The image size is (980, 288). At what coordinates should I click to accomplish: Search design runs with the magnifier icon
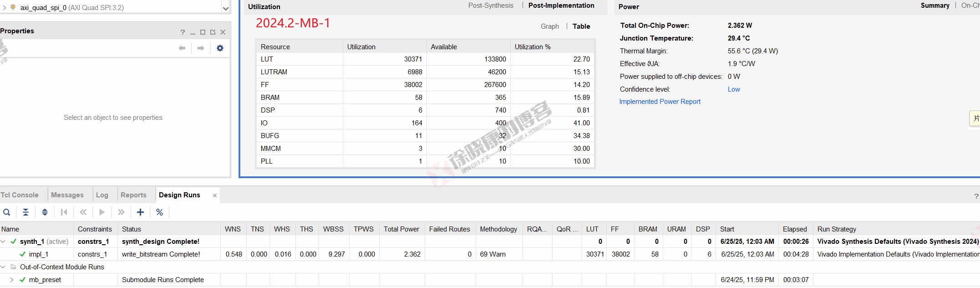tap(6, 212)
